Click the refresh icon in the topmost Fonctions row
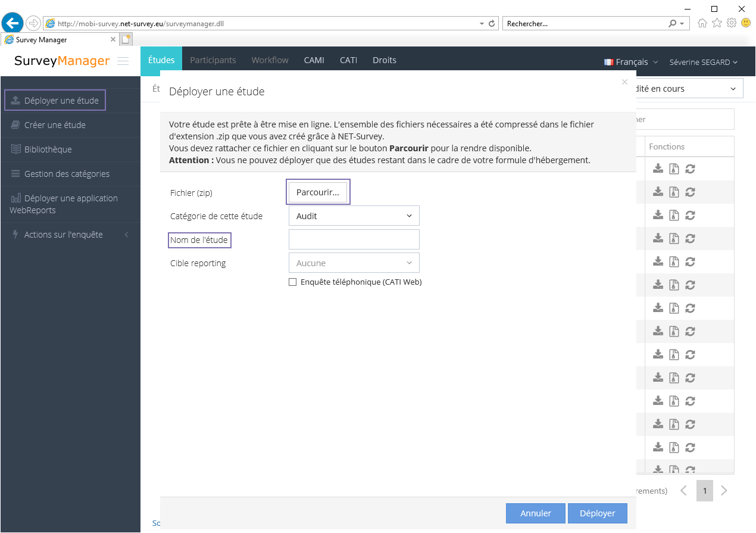The width and height of the screenshot is (756, 533). point(690,169)
